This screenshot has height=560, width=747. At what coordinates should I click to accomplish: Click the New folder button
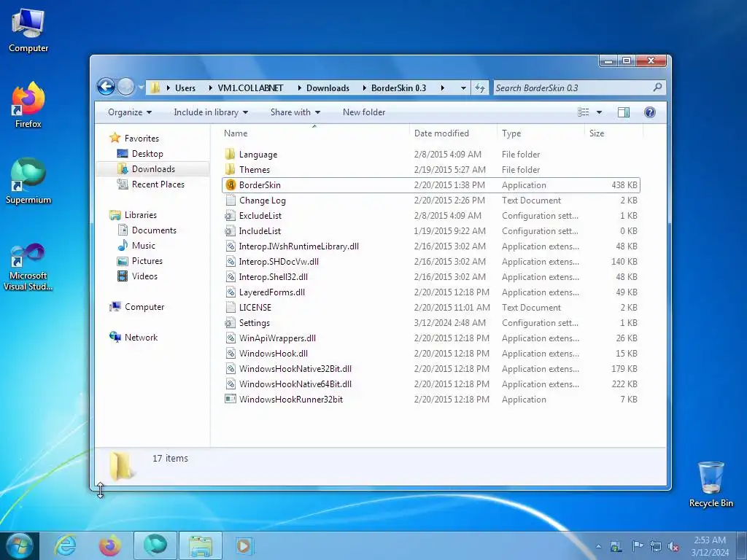(x=364, y=112)
